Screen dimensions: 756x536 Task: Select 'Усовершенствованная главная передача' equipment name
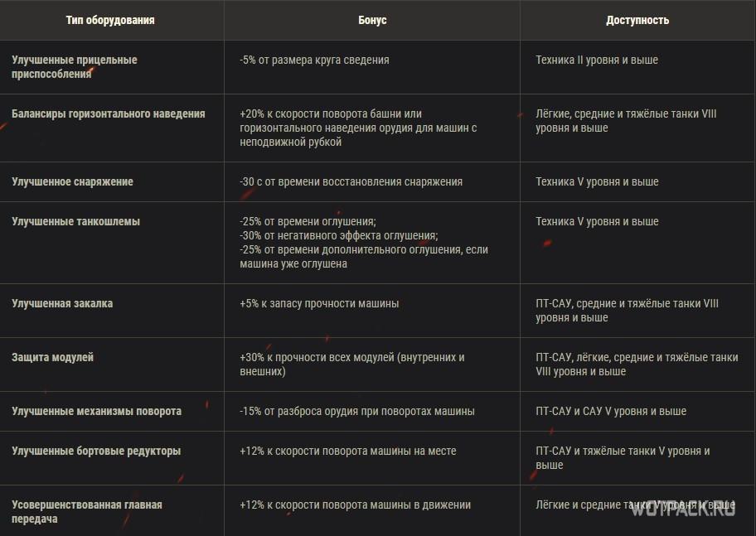coord(87,512)
